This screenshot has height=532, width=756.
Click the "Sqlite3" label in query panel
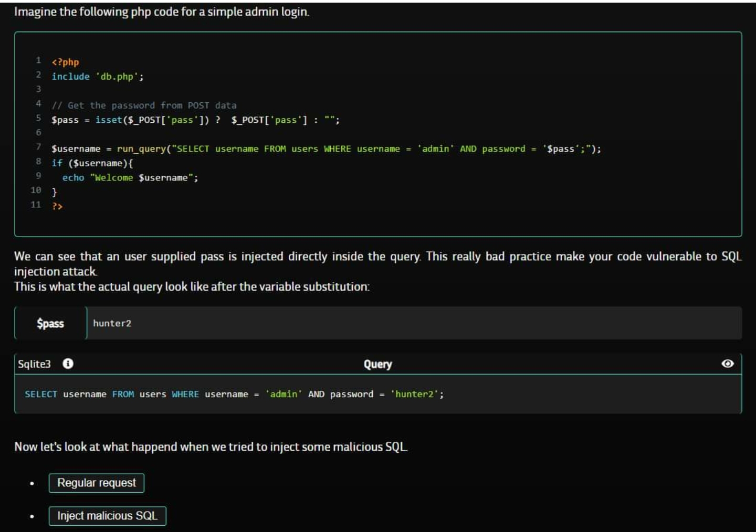coord(35,364)
